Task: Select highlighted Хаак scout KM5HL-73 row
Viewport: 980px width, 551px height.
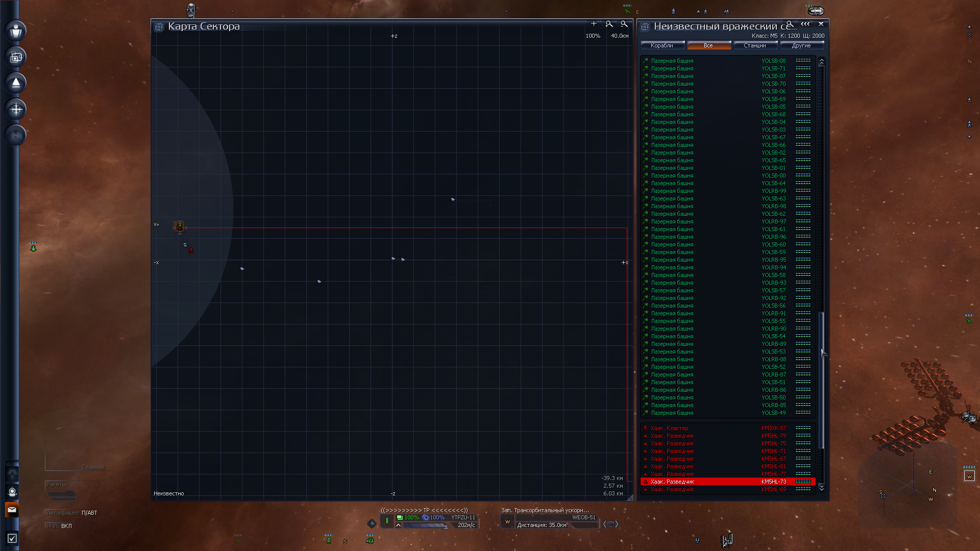Action: 727,482
